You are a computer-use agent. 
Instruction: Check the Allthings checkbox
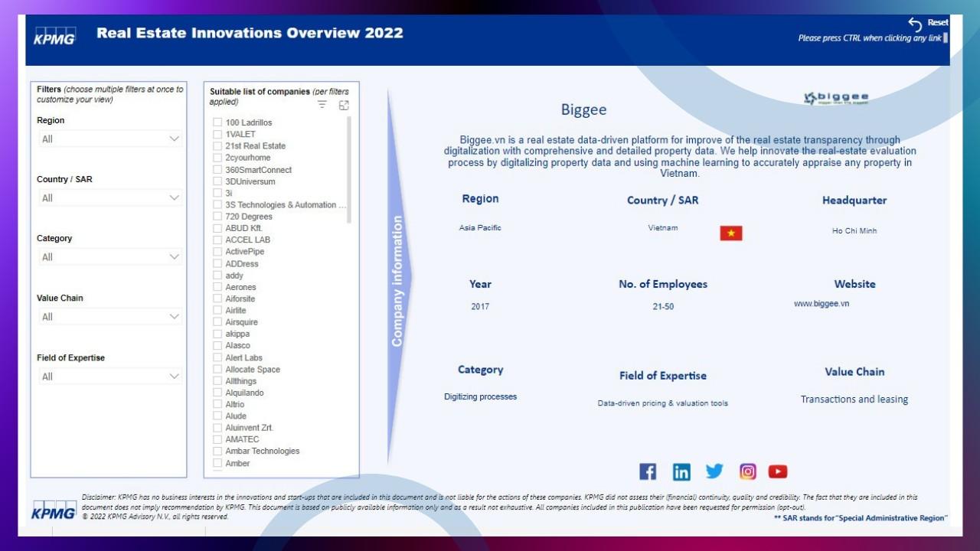click(x=217, y=381)
